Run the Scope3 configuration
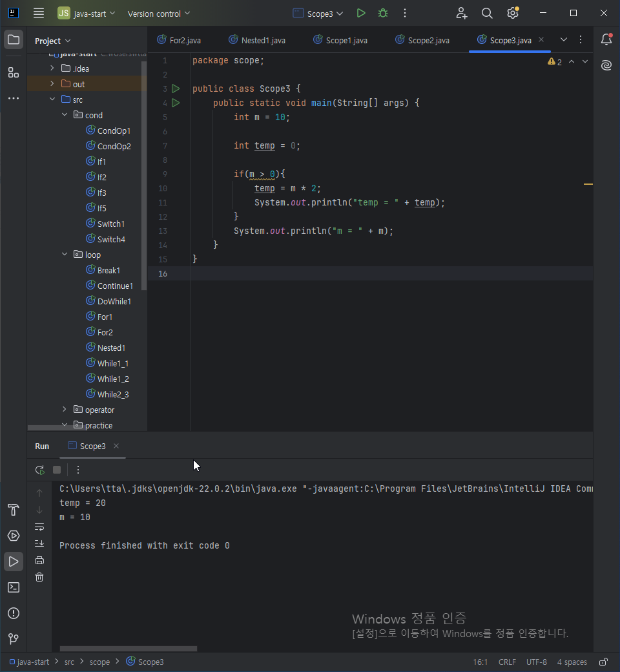This screenshot has height=672, width=620. 361,14
